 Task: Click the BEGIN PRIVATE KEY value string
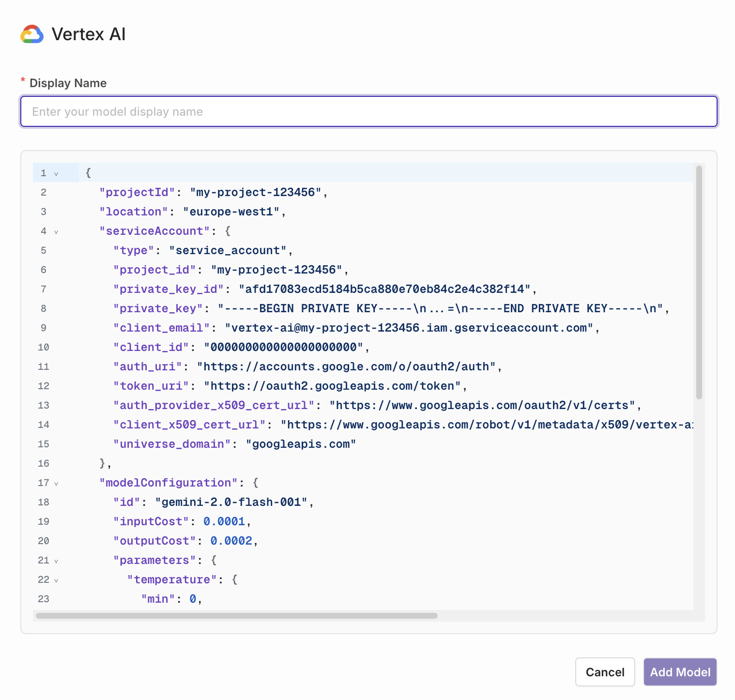[x=440, y=308]
